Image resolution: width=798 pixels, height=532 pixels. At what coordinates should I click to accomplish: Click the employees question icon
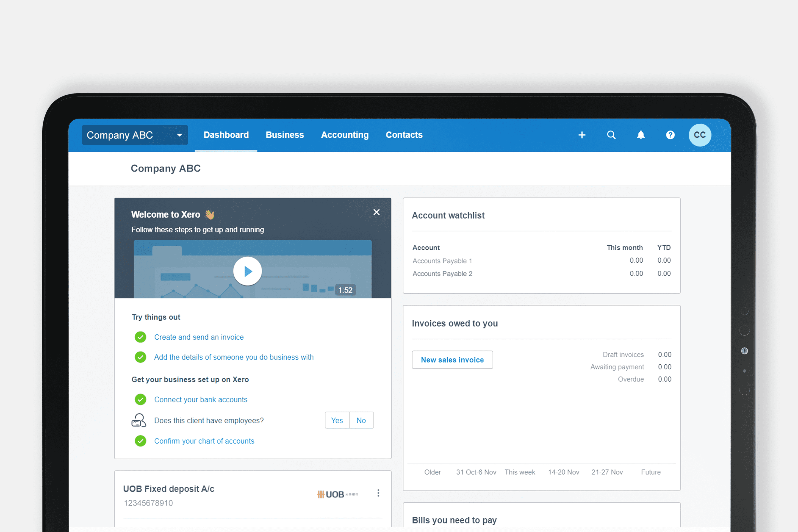pyautogui.click(x=139, y=420)
